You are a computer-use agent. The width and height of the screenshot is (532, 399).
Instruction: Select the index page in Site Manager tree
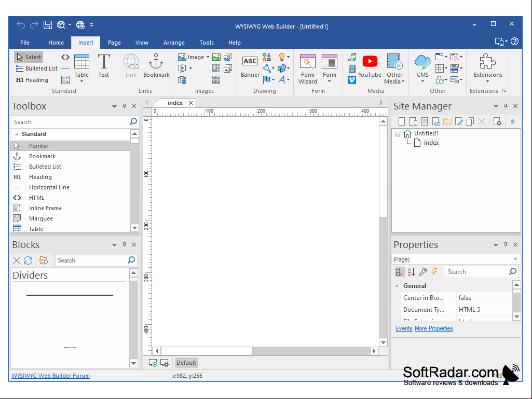[x=431, y=143]
